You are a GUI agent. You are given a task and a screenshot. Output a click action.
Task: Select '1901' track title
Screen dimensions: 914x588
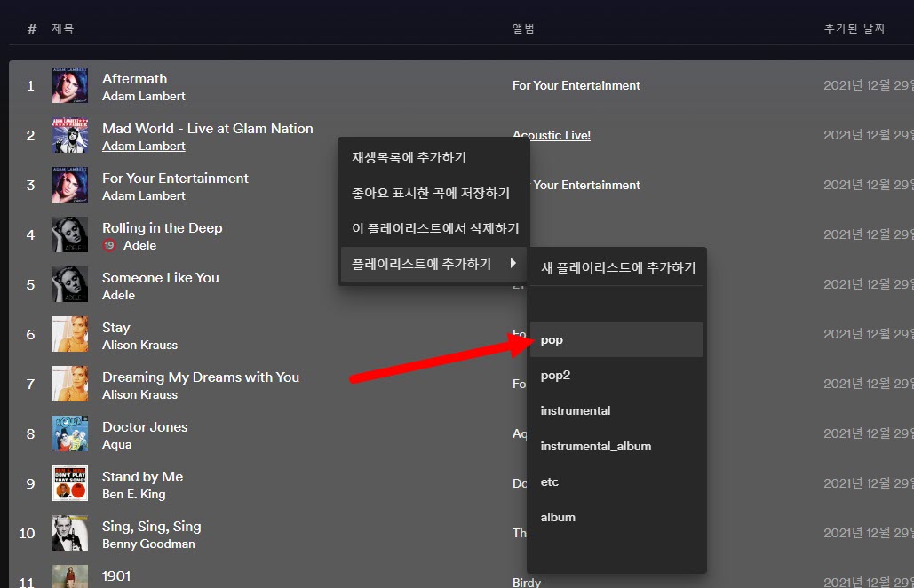[116, 576]
